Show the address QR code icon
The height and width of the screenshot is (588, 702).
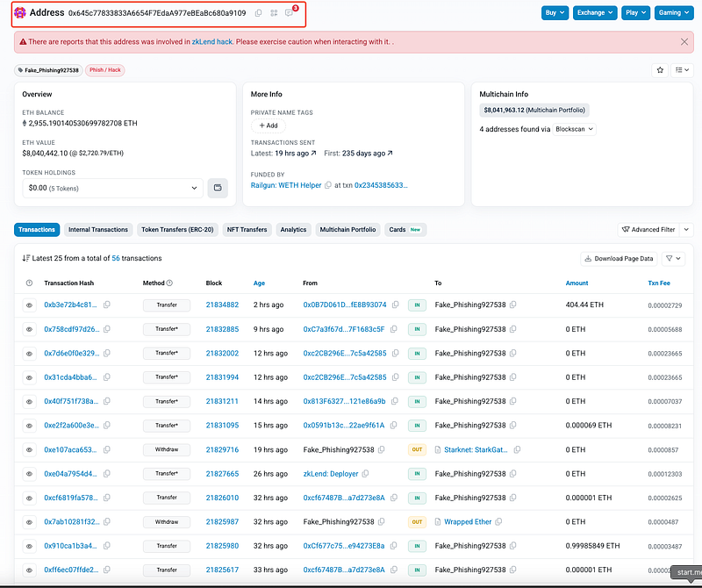[274, 13]
